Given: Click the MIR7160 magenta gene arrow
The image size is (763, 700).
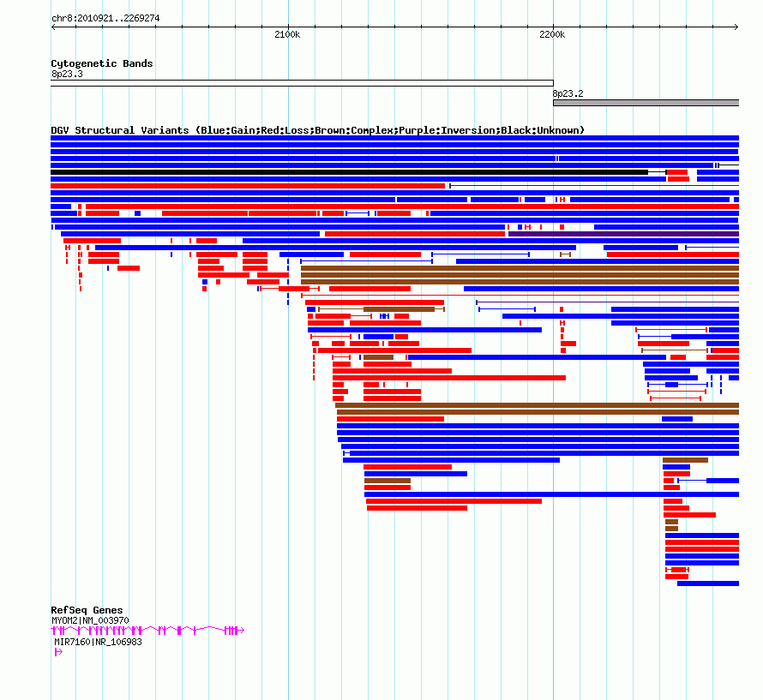Looking at the screenshot, I should coord(58,652).
